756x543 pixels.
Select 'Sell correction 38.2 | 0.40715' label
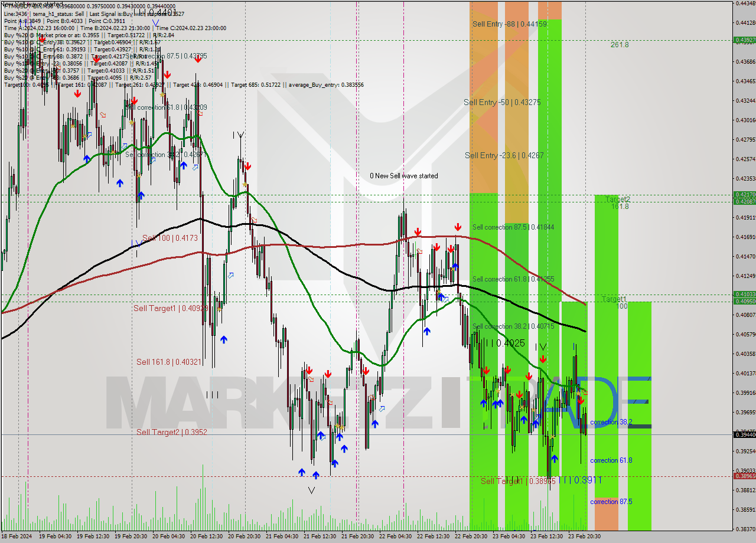[513, 326]
